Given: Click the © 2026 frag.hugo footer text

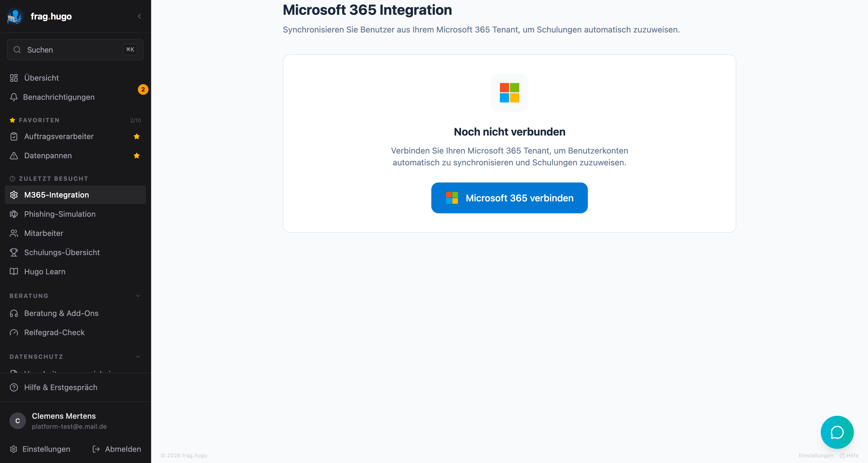Looking at the screenshot, I should click(184, 456).
